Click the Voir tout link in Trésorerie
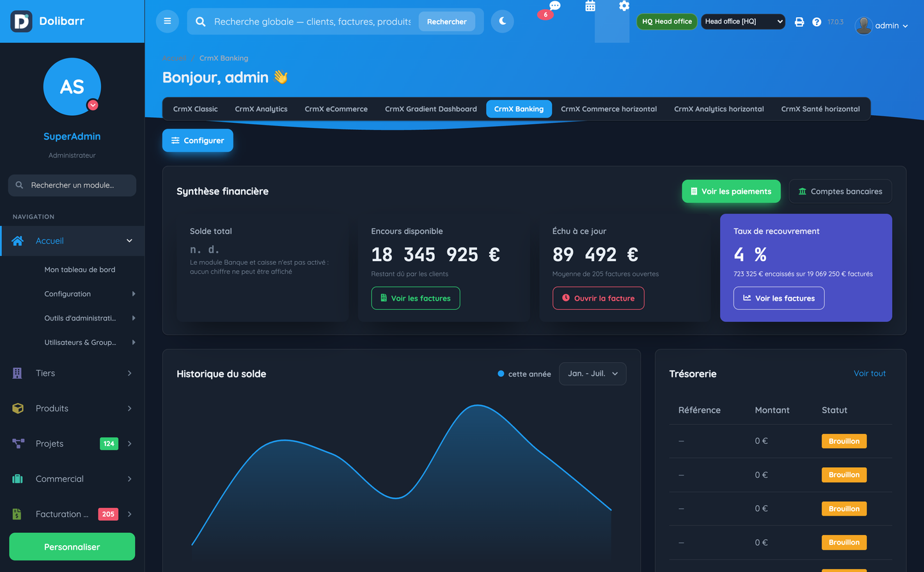 click(870, 374)
